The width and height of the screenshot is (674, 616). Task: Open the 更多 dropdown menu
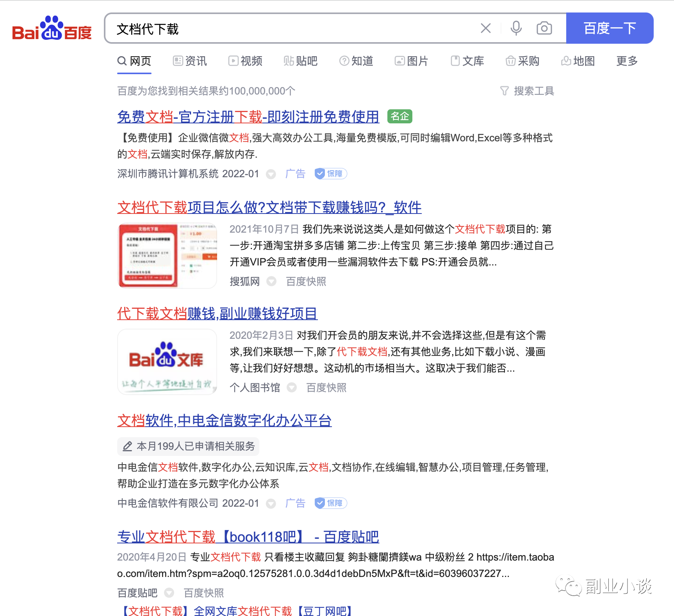(626, 61)
